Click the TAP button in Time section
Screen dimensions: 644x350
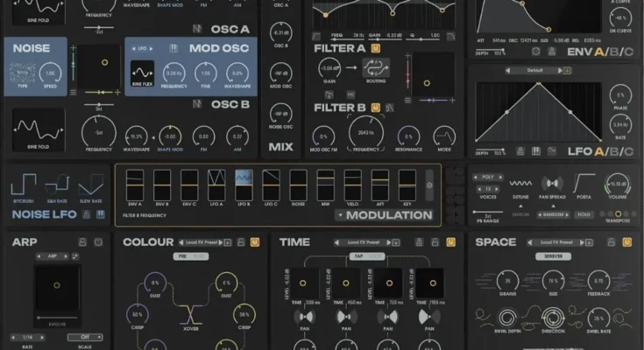357,258
